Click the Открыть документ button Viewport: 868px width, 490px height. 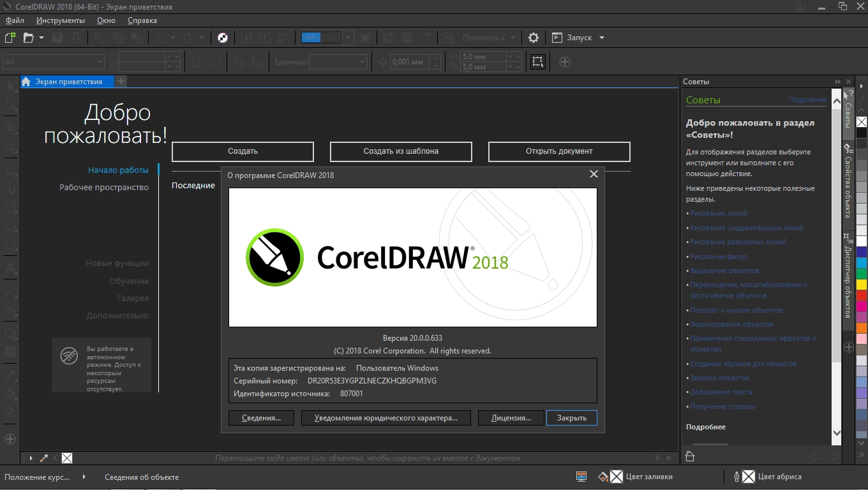tap(559, 152)
